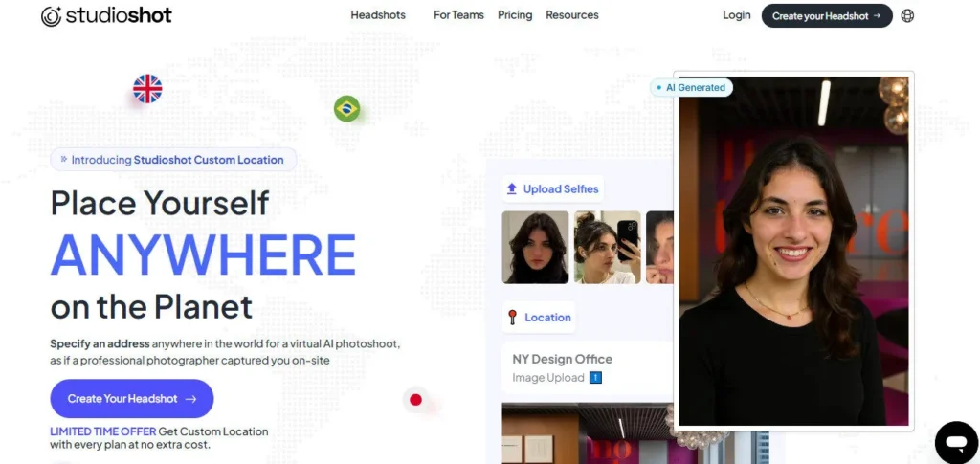Click the blue icon next to Image Upload
This screenshot has width=980, height=464.
pyautogui.click(x=595, y=378)
